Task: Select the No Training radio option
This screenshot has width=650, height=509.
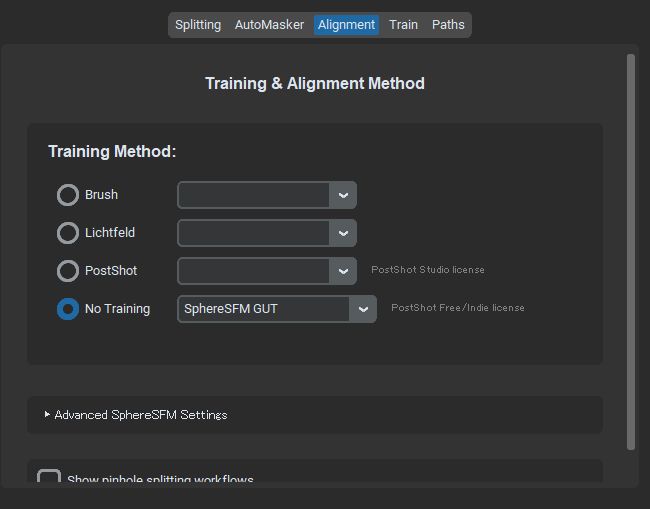Action: click(x=68, y=309)
